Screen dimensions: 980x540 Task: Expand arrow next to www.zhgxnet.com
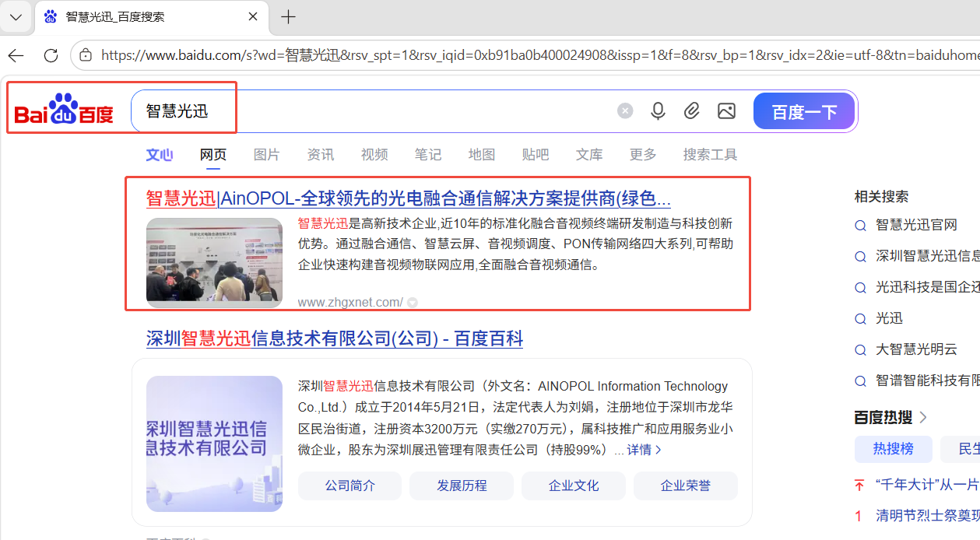point(413,303)
